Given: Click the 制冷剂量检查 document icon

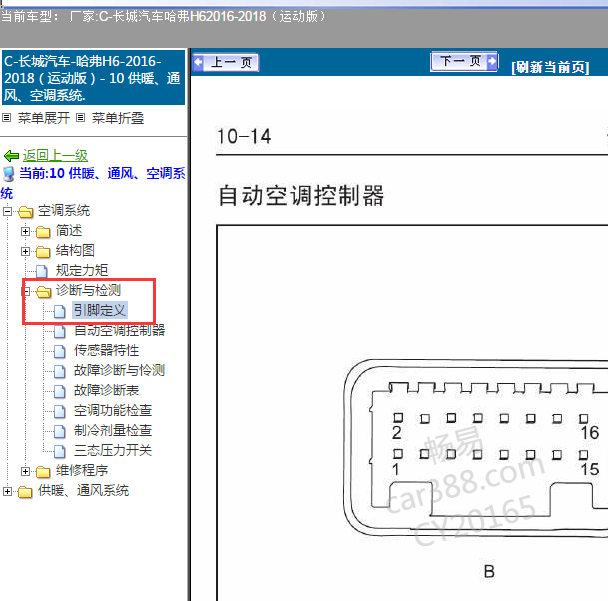Looking at the screenshot, I should pos(59,432).
